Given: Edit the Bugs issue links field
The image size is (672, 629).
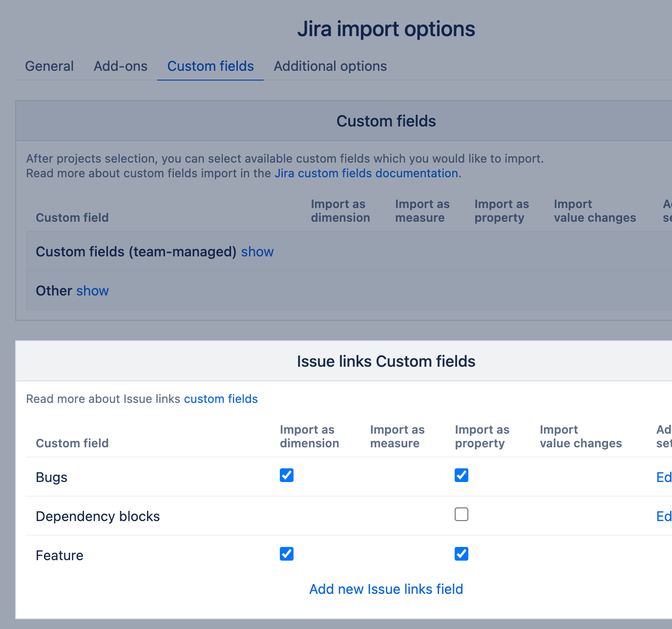Looking at the screenshot, I should (x=664, y=477).
